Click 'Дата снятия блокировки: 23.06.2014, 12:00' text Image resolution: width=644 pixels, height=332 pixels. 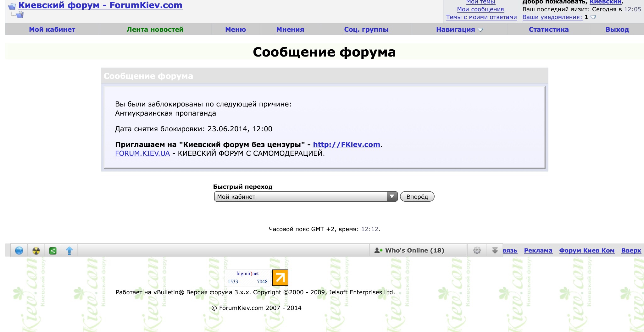pos(194,129)
